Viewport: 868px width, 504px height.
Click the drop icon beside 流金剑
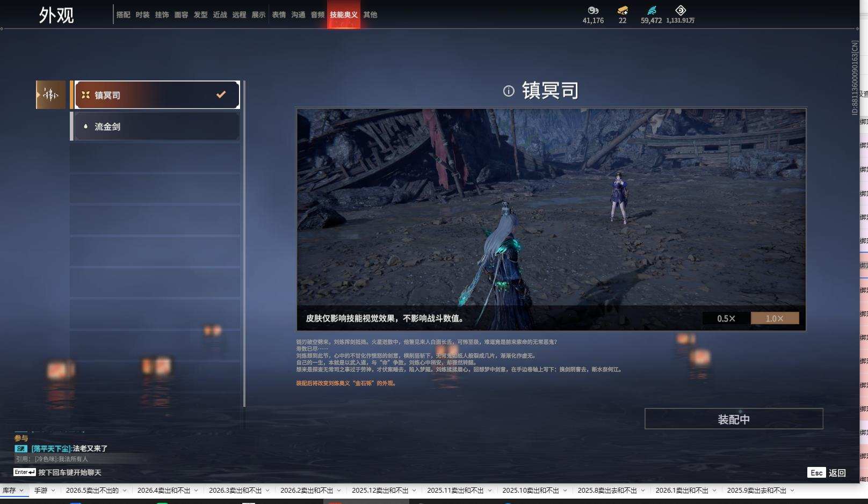click(85, 127)
